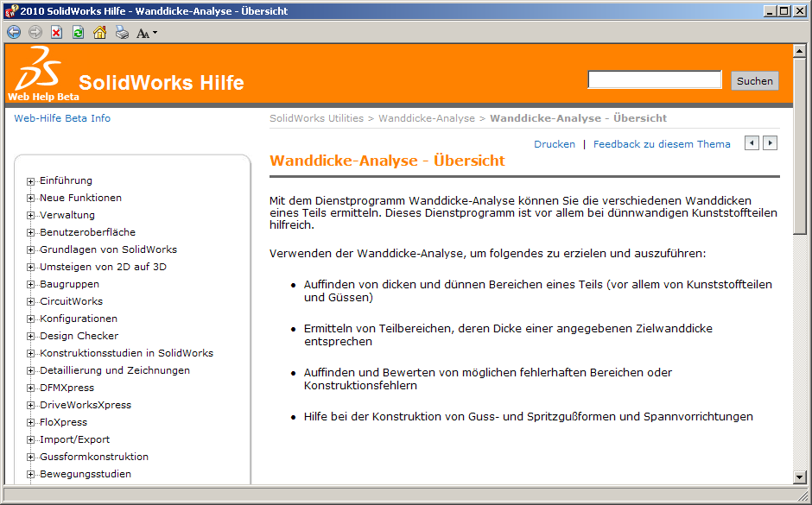
Task: Select Einführung in the contents tree
Action: pos(67,180)
